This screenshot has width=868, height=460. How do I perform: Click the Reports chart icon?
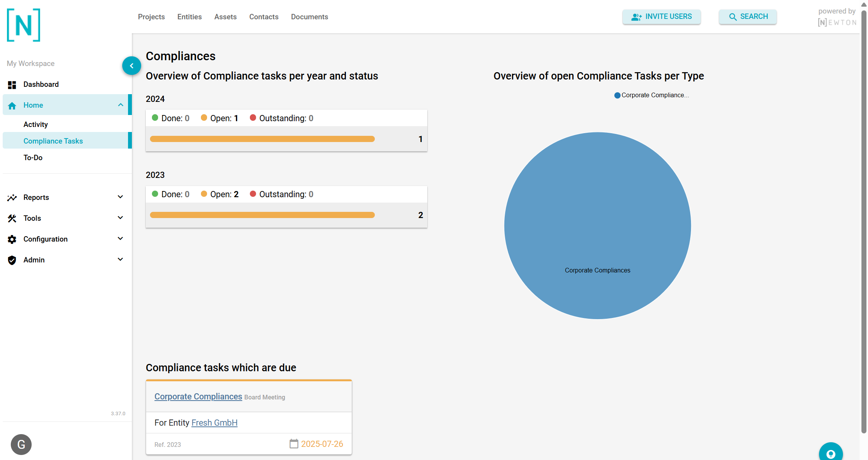coord(12,198)
